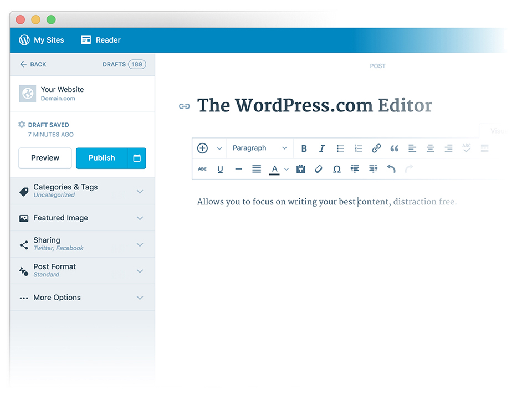Click the Preview button
This screenshot has height=400, width=532.
[45, 158]
